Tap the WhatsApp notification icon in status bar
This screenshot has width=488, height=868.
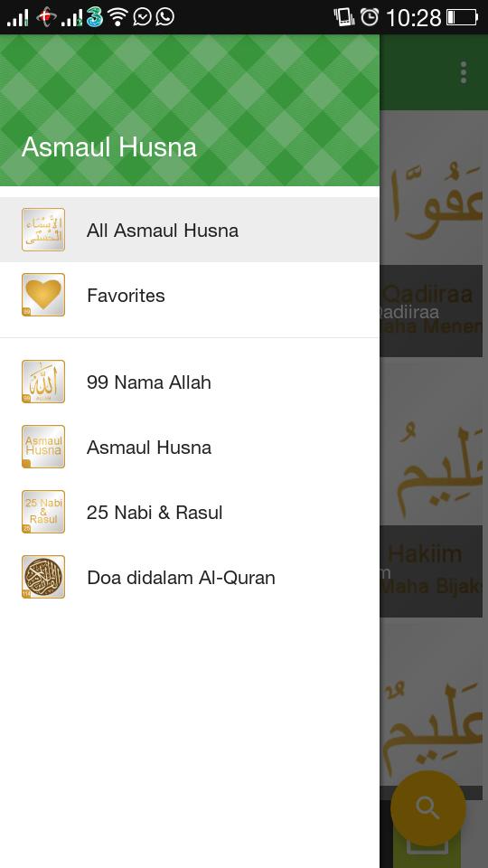164,16
